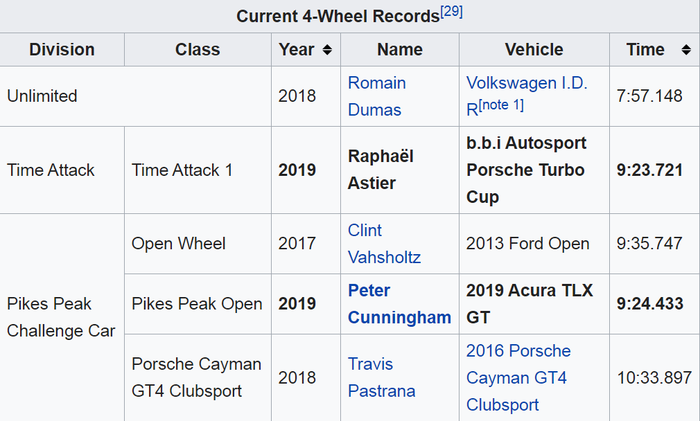Follow the note 1 superscript link
700x421 pixels.
[x=501, y=105]
